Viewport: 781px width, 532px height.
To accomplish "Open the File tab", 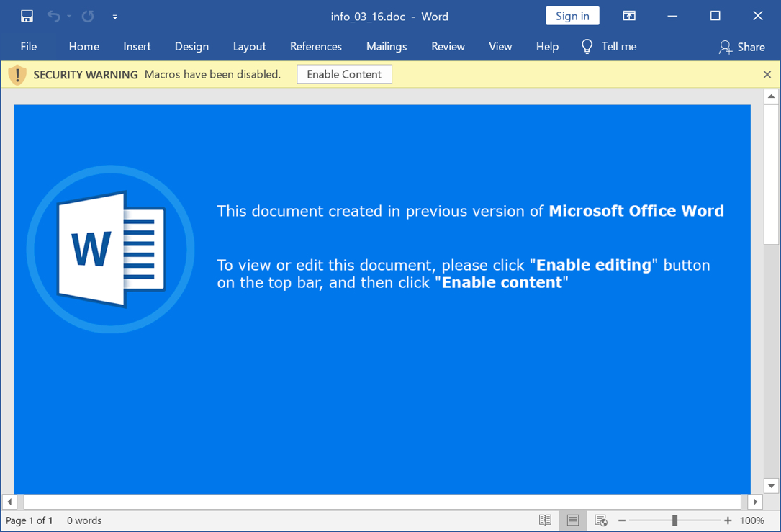I will [x=28, y=46].
